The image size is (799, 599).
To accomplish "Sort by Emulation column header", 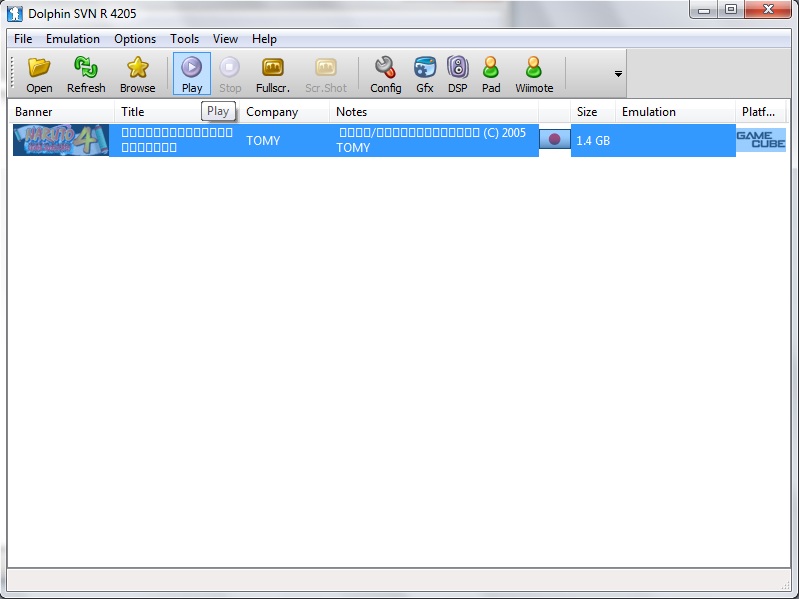I will click(x=675, y=112).
